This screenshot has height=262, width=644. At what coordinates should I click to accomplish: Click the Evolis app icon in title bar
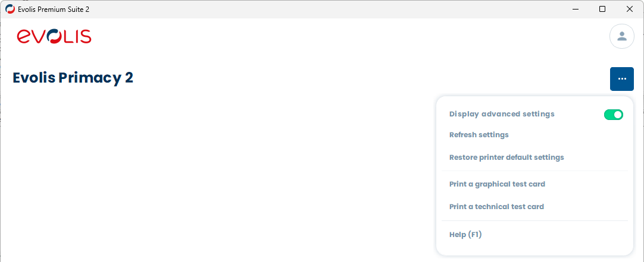pyautogui.click(x=10, y=10)
